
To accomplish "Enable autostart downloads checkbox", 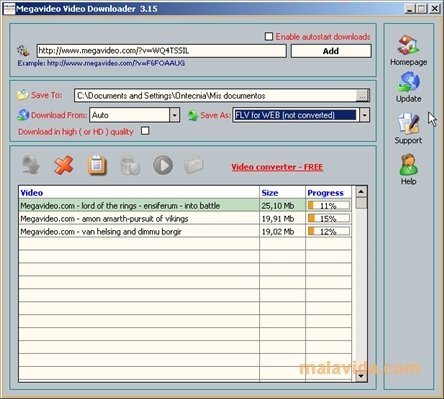I will 269,36.
